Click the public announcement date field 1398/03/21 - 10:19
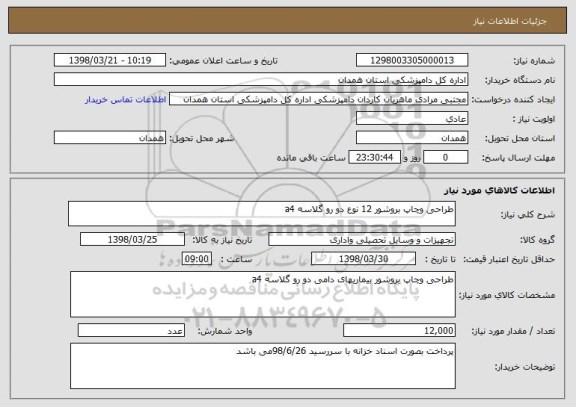 click(x=110, y=60)
